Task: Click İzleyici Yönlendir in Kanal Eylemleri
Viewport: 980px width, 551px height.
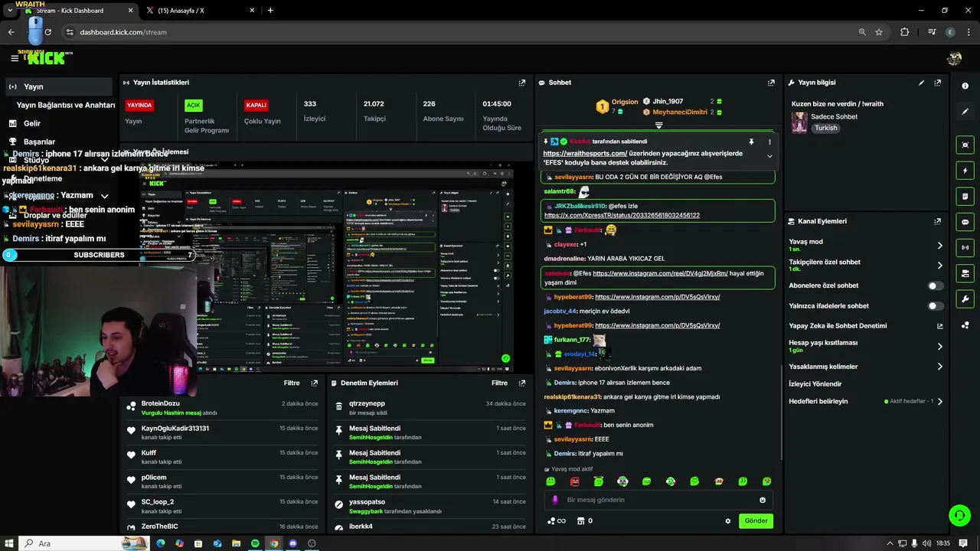Action: [815, 384]
